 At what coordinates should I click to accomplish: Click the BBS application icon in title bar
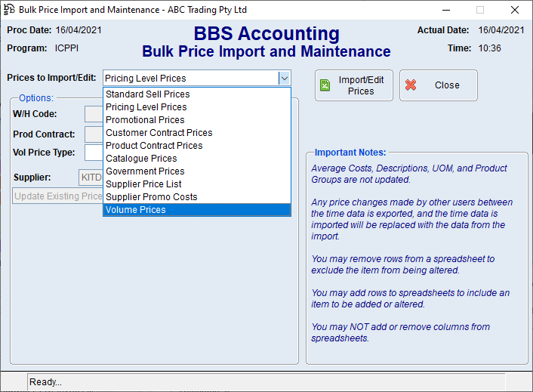point(9,10)
